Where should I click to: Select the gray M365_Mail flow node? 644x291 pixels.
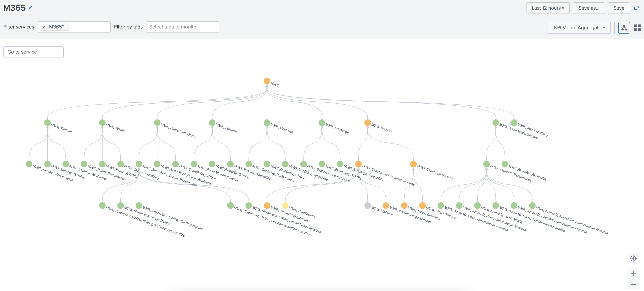point(368,206)
